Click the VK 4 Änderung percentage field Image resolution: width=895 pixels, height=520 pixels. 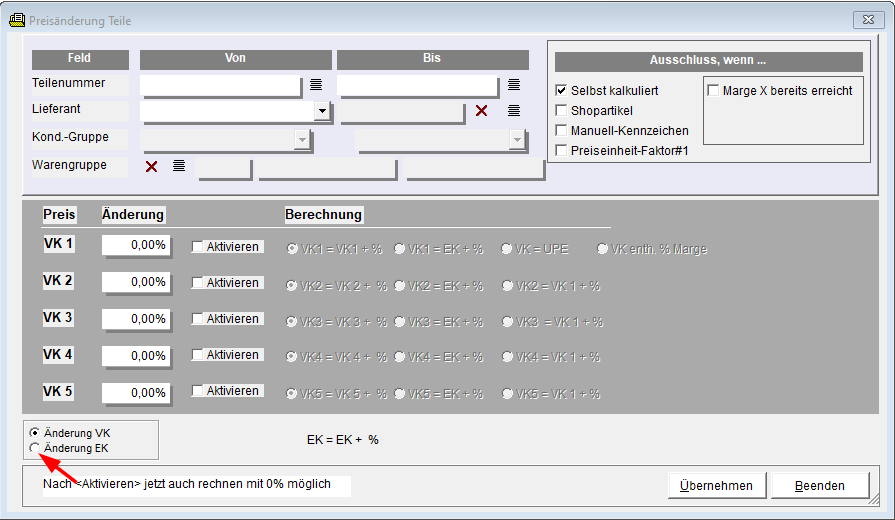[136, 356]
